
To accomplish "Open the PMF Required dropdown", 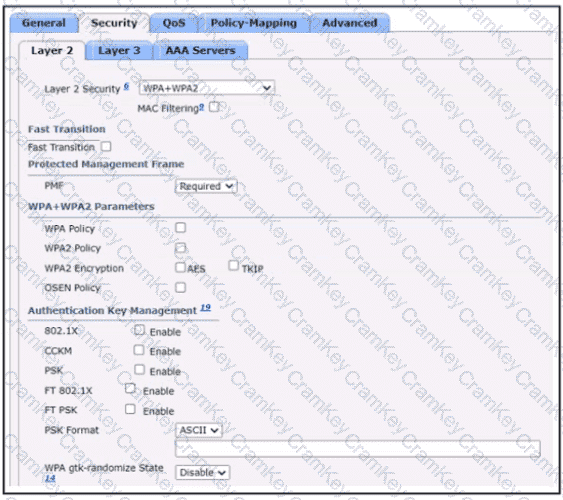I will 206,186.
